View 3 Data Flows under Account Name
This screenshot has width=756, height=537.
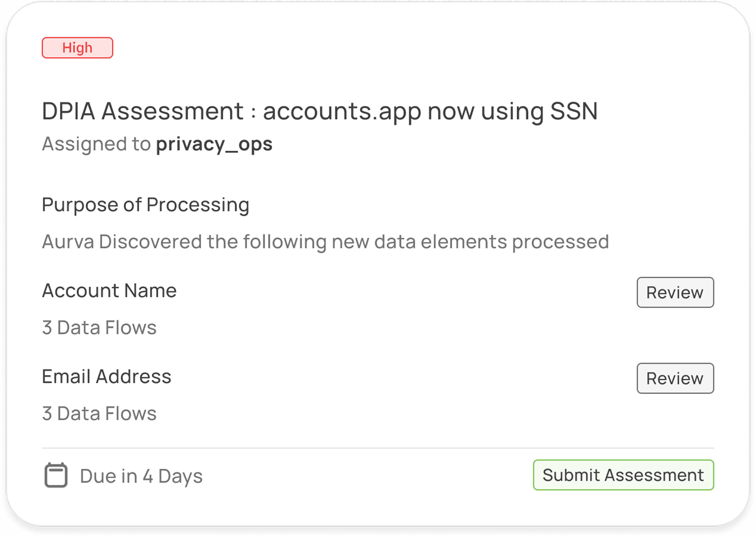[x=99, y=328]
